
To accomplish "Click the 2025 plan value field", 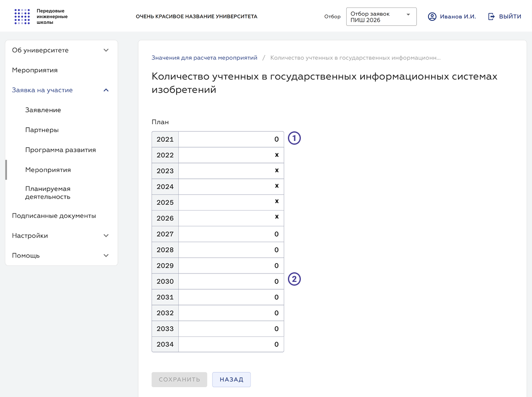I will click(231, 202).
